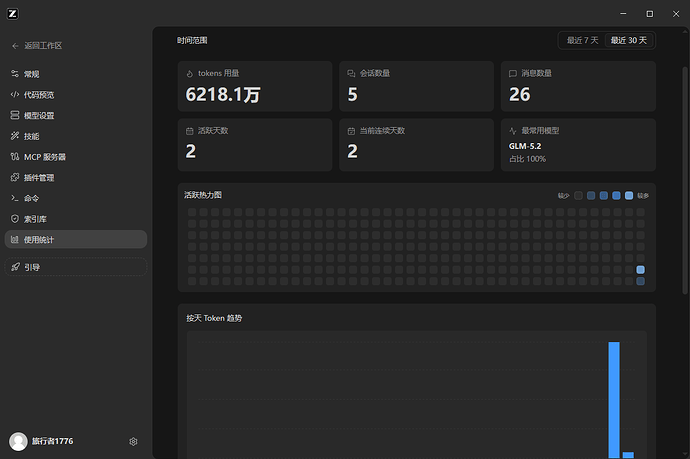This screenshot has height=459, width=690.
Task: Click the gray least-active legend swatch
Action: [x=579, y=195]
